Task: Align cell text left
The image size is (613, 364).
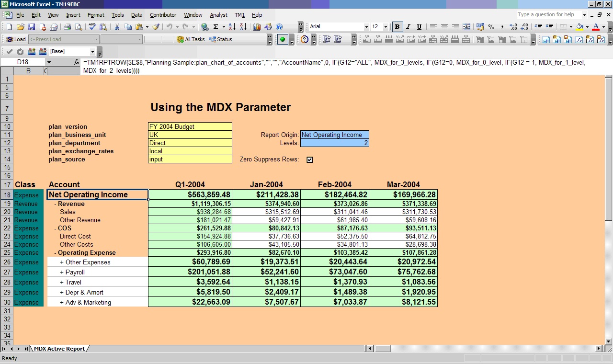Action: [x=433, y=27]
